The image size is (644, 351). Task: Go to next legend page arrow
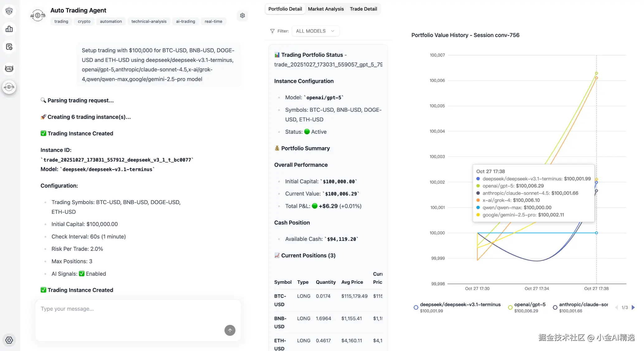click(633, 307)
